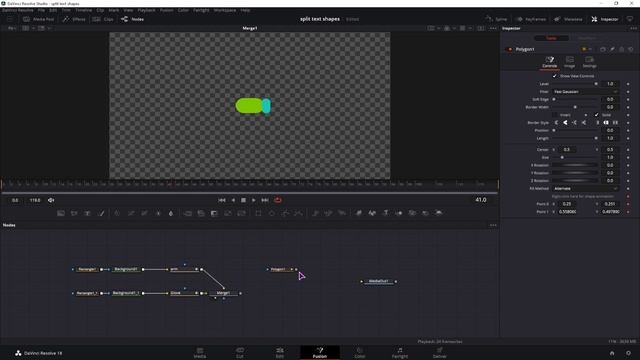Viewport: 640px width, 360px height.
Task: Open the Fill Method dropdown
Action: point(586,189)
